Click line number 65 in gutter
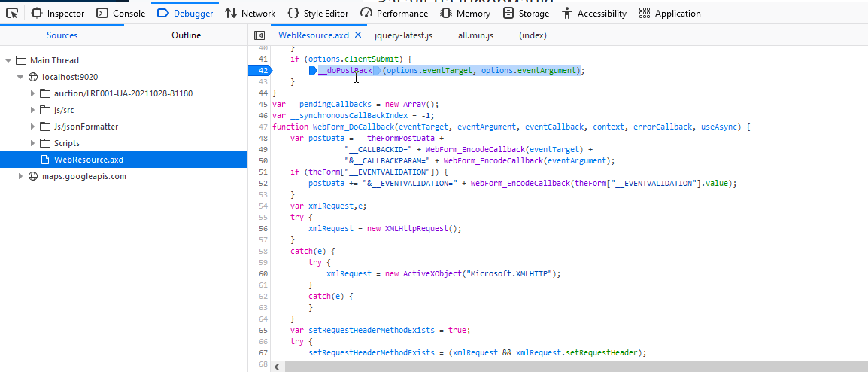The image size is (868, 372). click(x=263, y=330)
